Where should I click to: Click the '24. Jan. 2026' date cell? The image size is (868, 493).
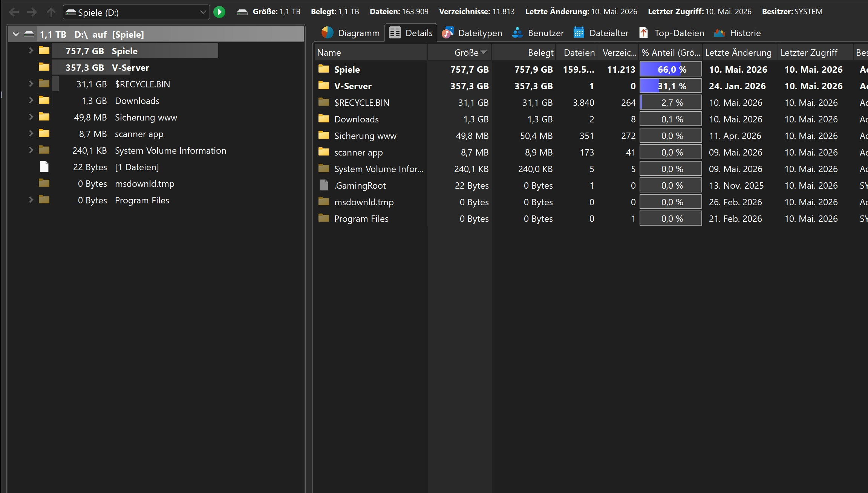click(x=737, y=86)
